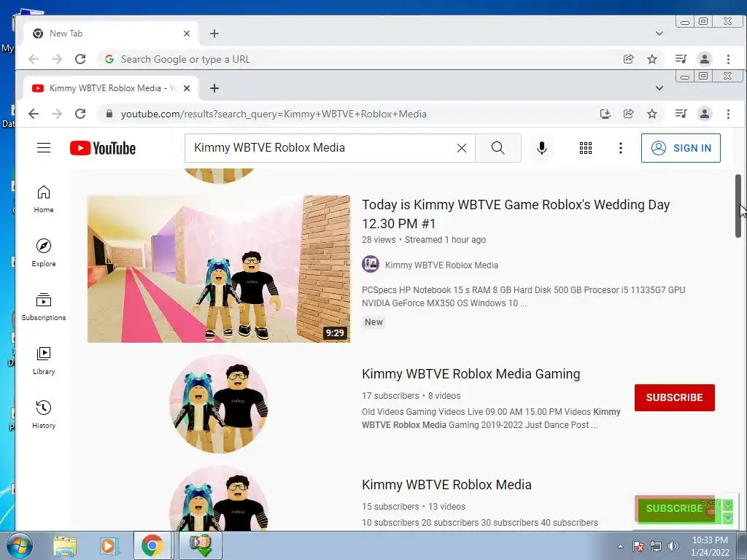
Task: Close the New Tab tab
Action: point(187,34)
